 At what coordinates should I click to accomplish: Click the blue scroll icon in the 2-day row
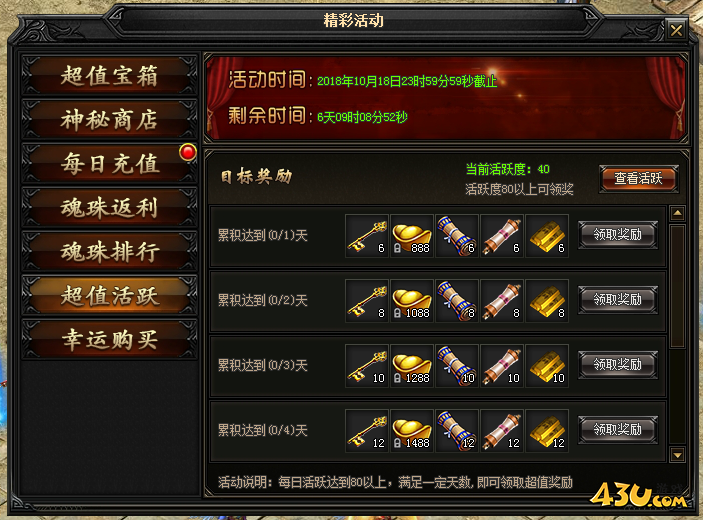pyautogui.click(x=457, y=301)
